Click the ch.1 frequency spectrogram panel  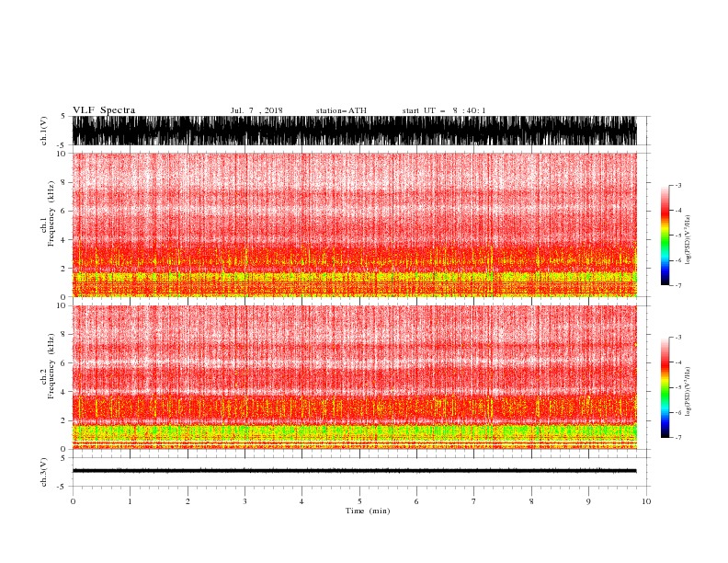pos(355,224)
